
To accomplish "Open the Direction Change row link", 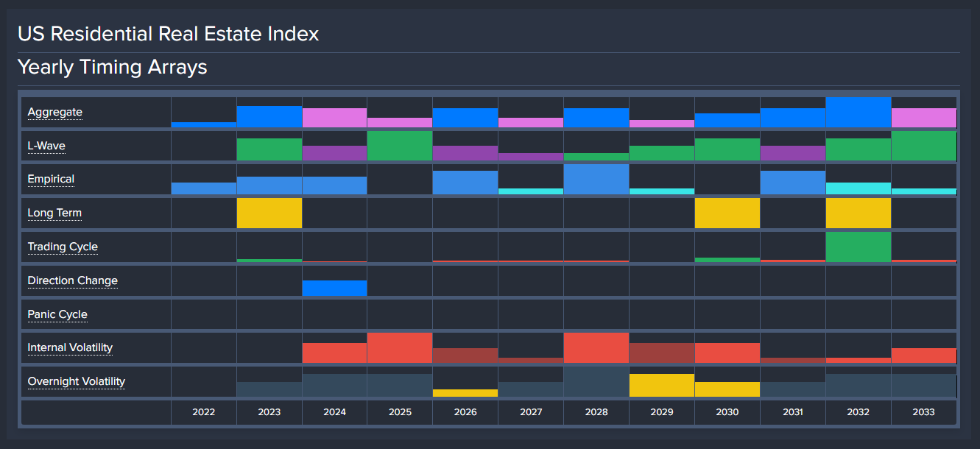I will [x=72, y=280].
